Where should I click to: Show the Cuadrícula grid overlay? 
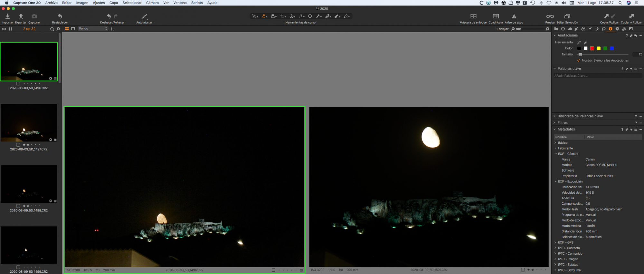496,16
